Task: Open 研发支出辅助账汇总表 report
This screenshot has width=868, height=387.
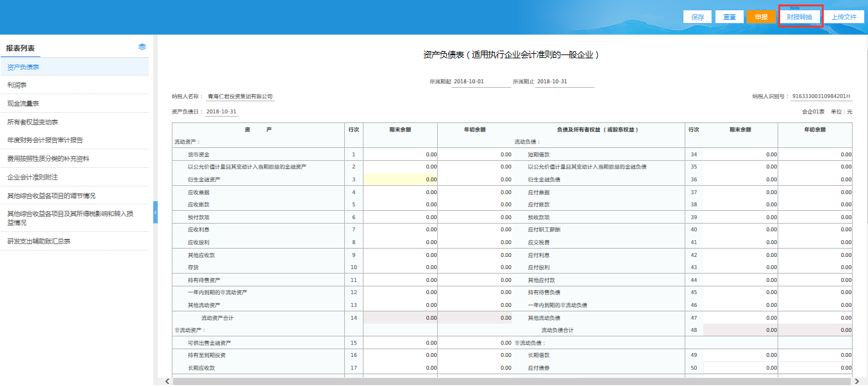Action: (38, 241)
